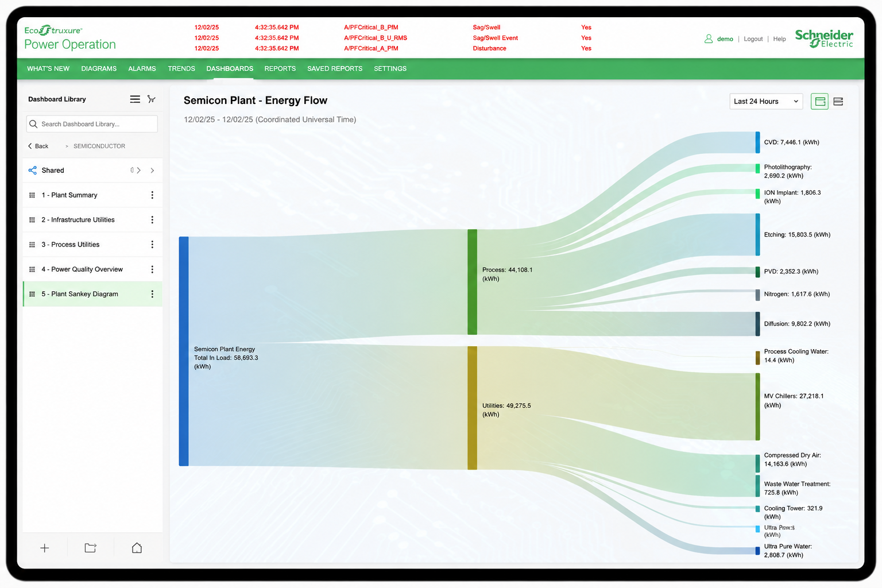Open the Dashboard Library hamburger menu icon
This screenshot has width=882, height=588.
pos(135,99)
